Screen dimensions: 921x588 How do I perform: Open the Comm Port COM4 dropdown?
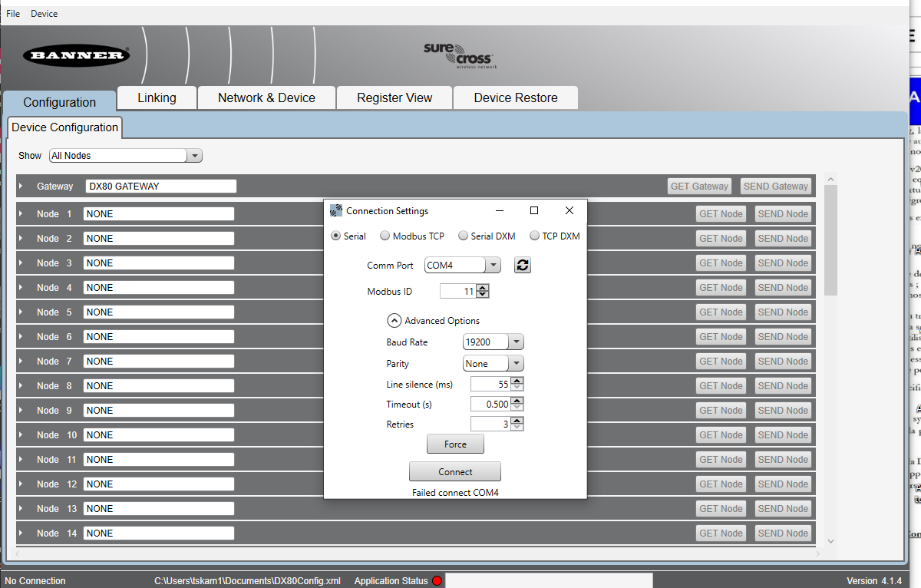494,265
